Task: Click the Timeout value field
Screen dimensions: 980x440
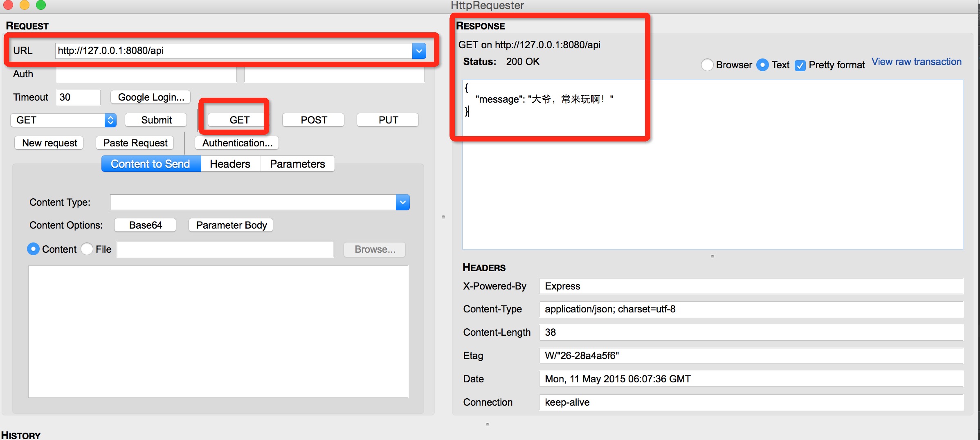Action: [79, 97]
